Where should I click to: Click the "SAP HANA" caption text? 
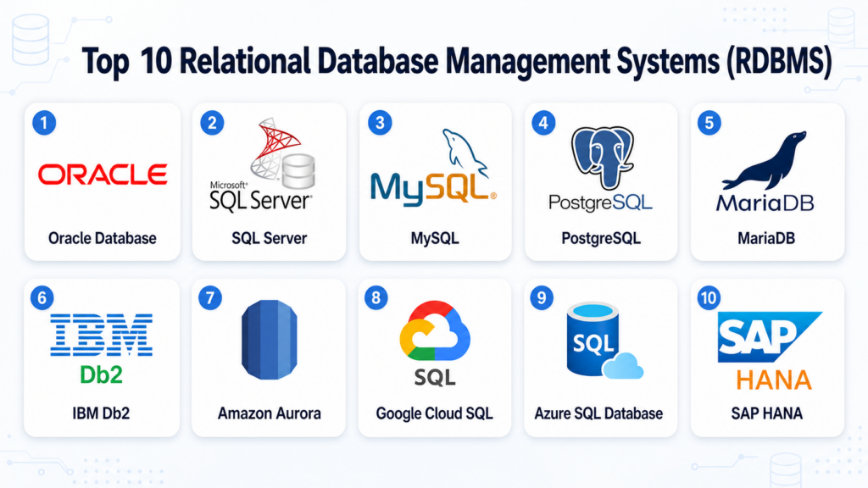tap(766, 413)
